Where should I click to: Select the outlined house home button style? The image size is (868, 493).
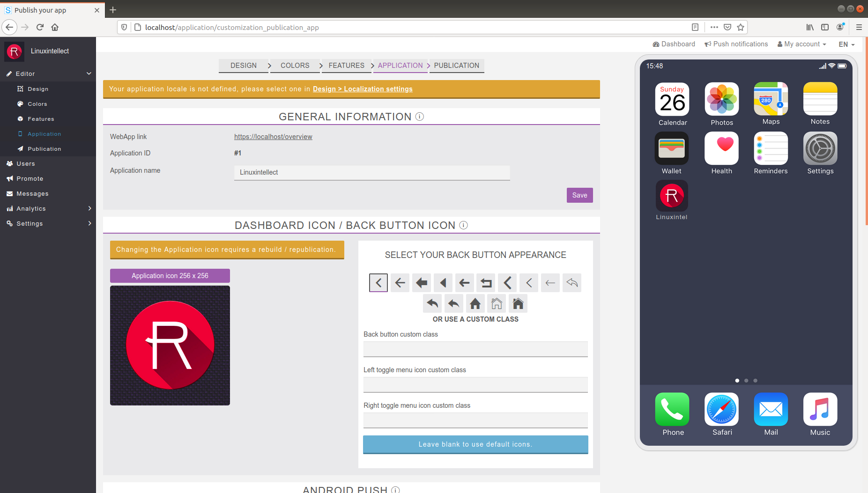497,303
